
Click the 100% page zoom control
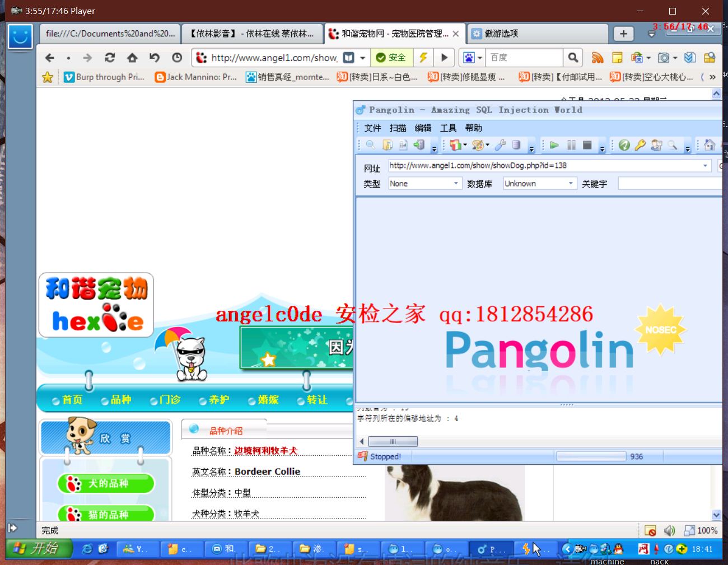pyautogui.click(x=701, y=530)
